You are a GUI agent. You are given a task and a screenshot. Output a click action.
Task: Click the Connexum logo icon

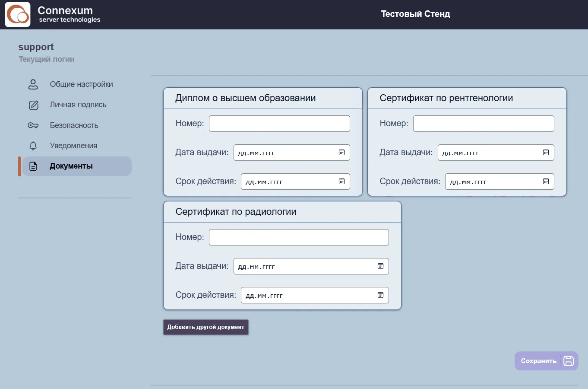18,15
